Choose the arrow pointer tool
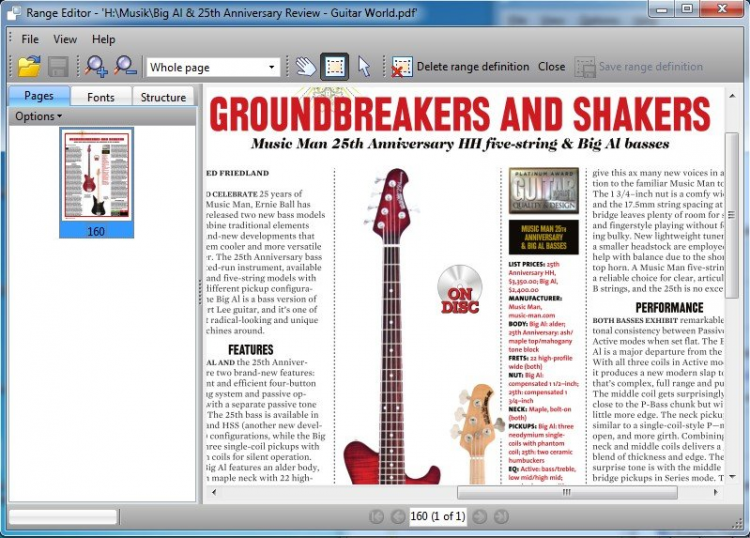 pyautogui.click(x=364, y=66)
